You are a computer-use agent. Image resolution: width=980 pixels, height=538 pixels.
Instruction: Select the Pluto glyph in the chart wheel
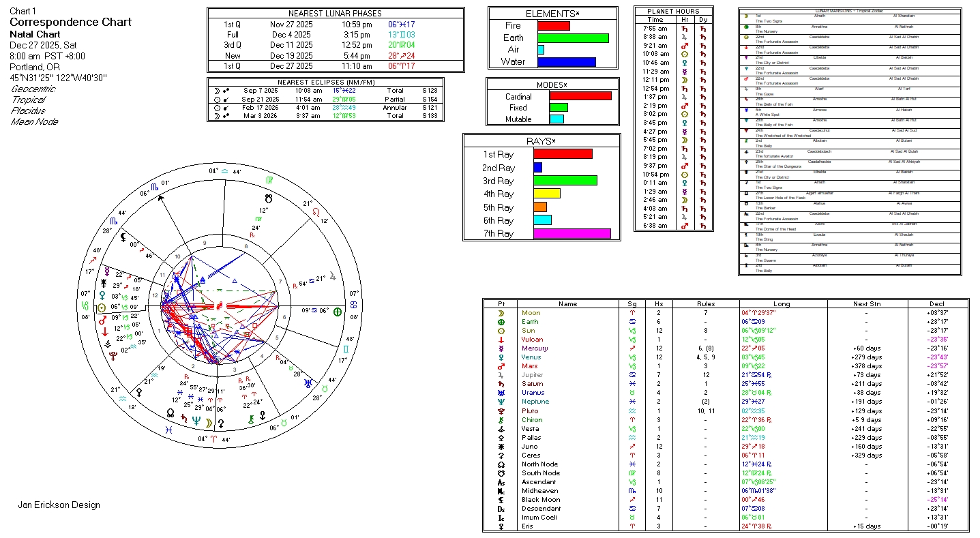(113, 355)
